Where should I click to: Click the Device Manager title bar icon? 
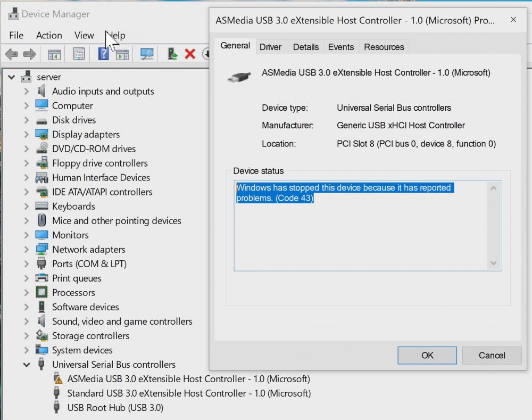click(13, 14)
